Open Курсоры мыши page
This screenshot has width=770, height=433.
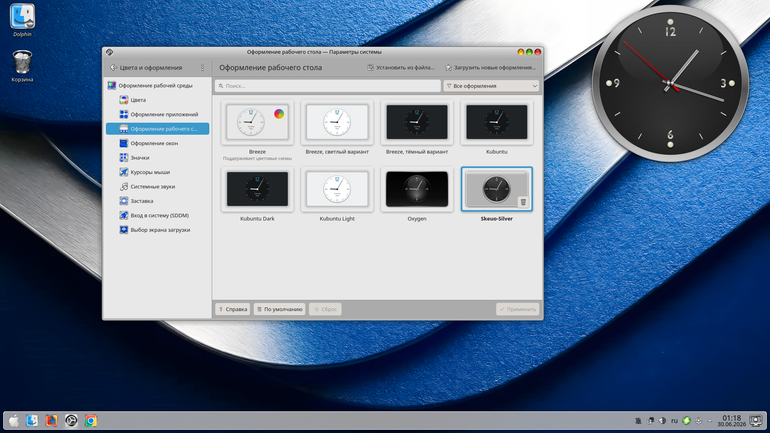[157, 172]
